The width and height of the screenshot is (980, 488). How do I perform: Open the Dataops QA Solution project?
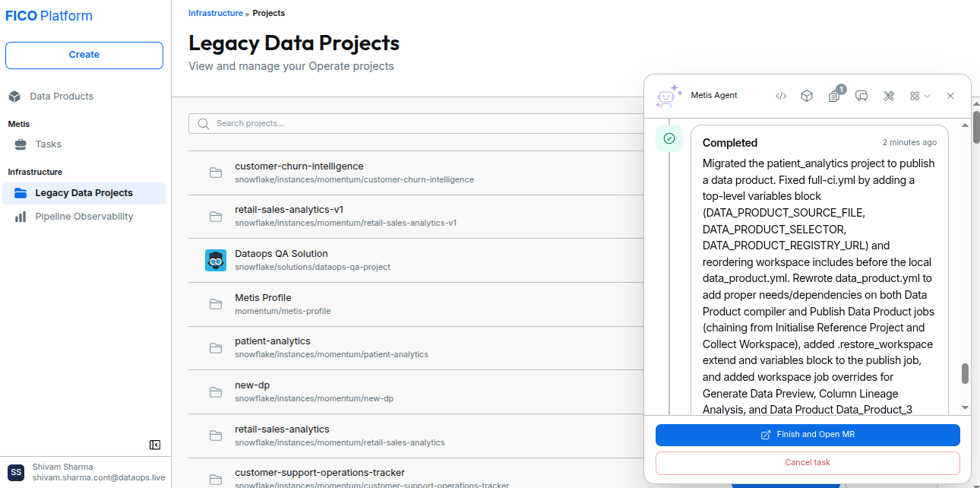coord(281,254)
